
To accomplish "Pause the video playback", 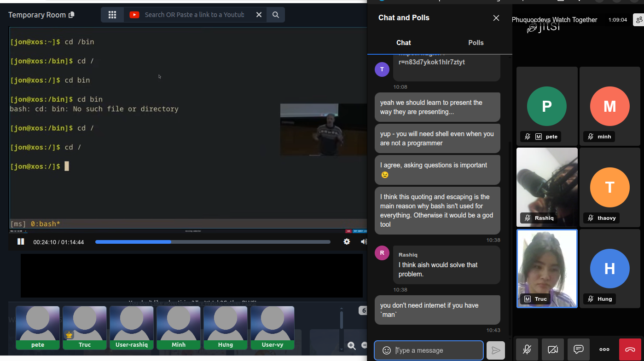I will click(x=21, y=241).
